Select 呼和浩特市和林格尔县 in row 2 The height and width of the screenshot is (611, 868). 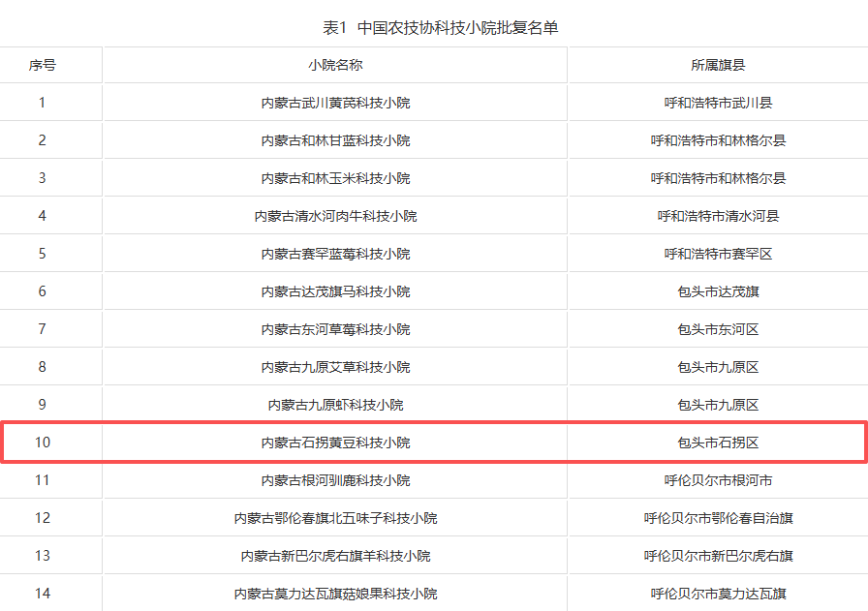[718, 140]
